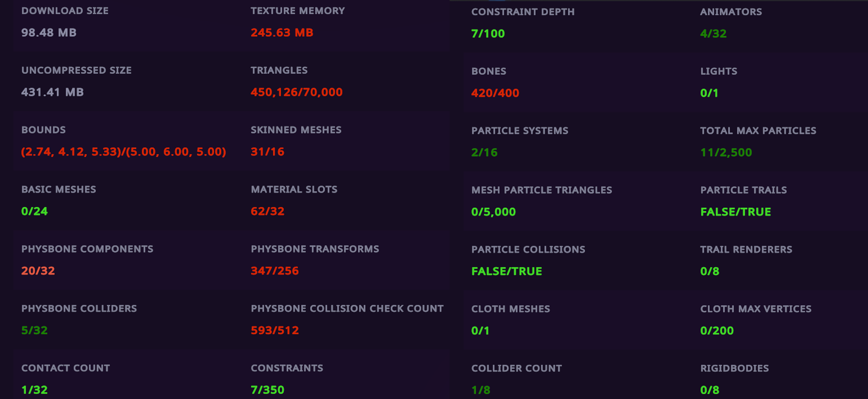Click the Download Size 98.48 MB value

point(49,33)
